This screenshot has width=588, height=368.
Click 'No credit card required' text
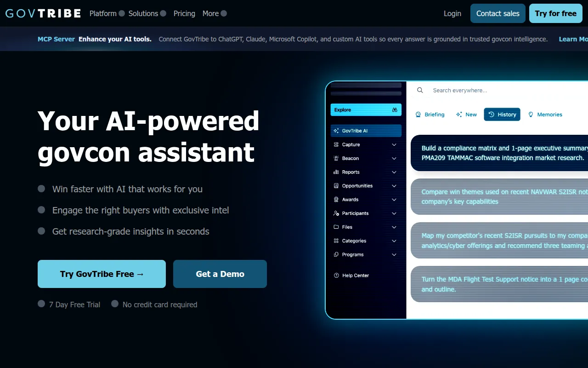tap(160, 305)
